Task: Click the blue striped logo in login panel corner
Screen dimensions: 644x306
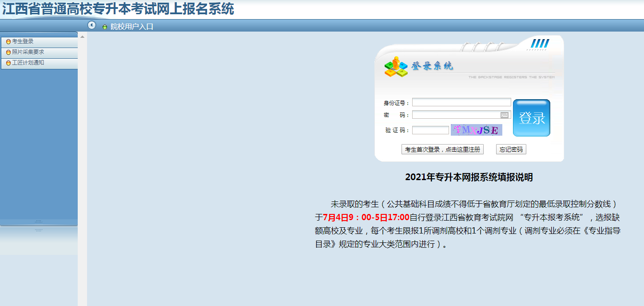Action: pyautogui.click(x=540, y=44)
